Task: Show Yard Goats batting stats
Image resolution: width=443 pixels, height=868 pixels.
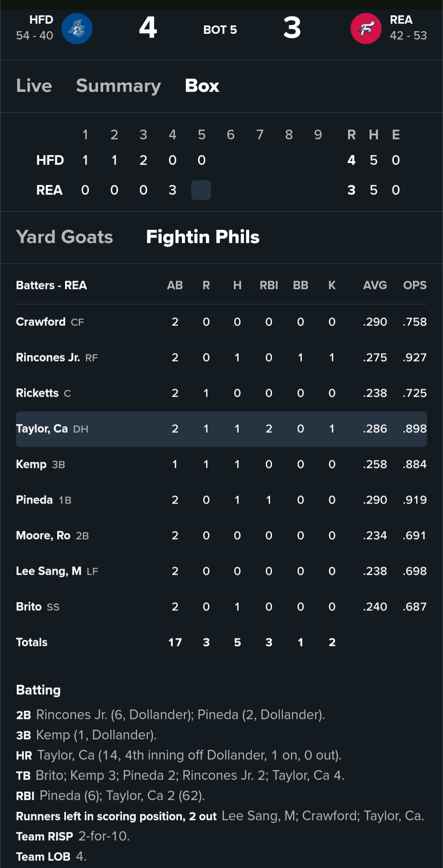Action: [65, 237]
